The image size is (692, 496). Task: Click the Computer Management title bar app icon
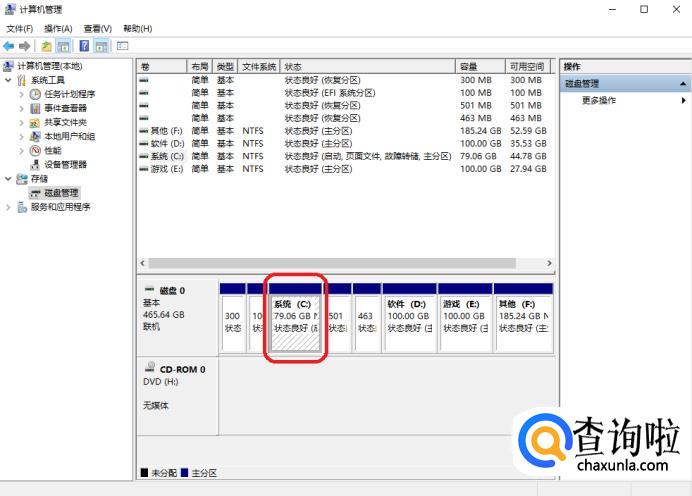10,9
